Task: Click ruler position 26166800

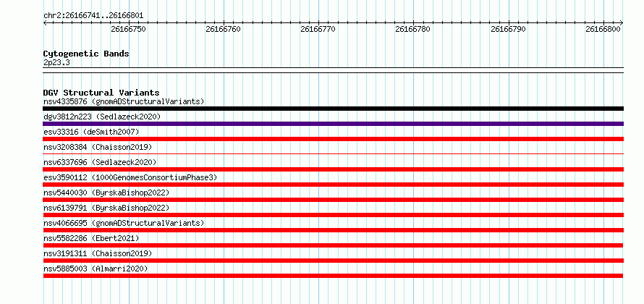Action: pos(603,29)
